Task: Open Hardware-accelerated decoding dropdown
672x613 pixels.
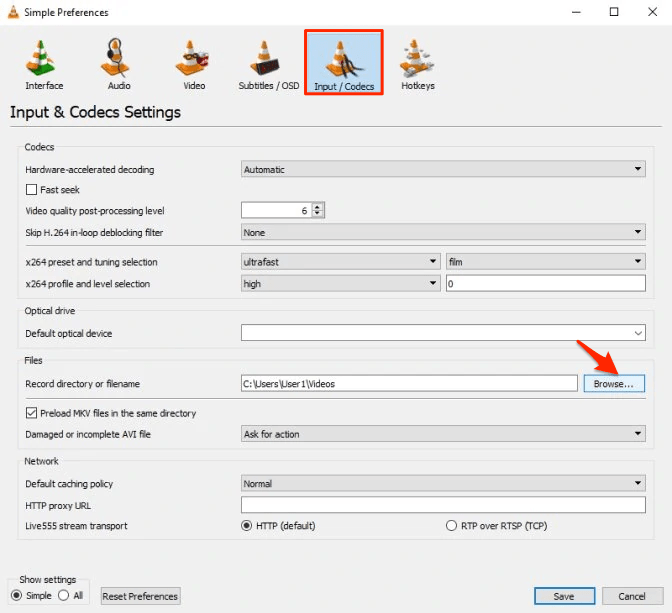Action: click(443, 169)
